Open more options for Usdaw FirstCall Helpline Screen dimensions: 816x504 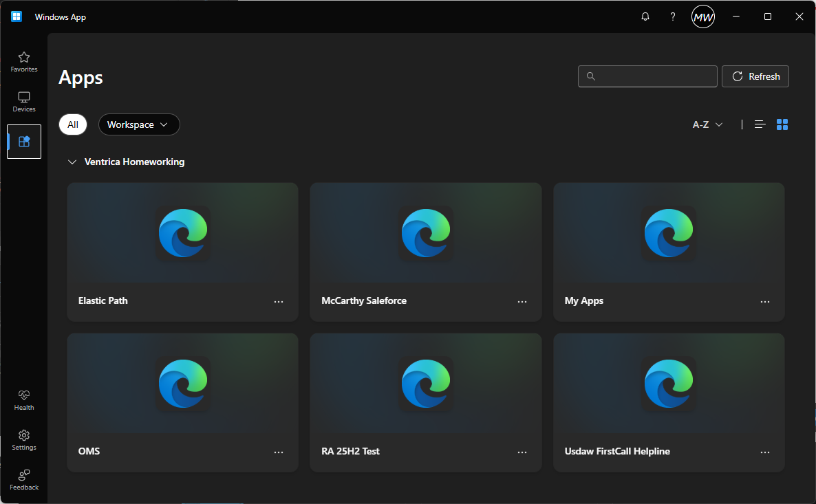coord(765,452)
